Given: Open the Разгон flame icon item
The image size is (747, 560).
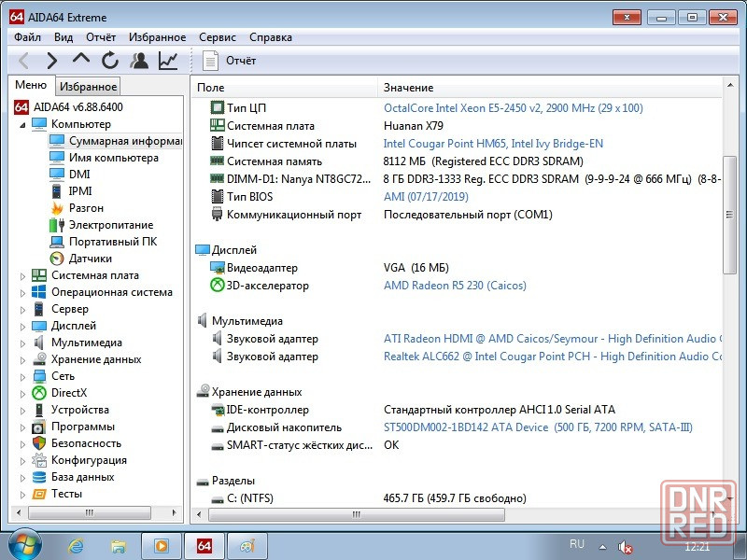Looking at the screenshot, I should coord(57,208).
